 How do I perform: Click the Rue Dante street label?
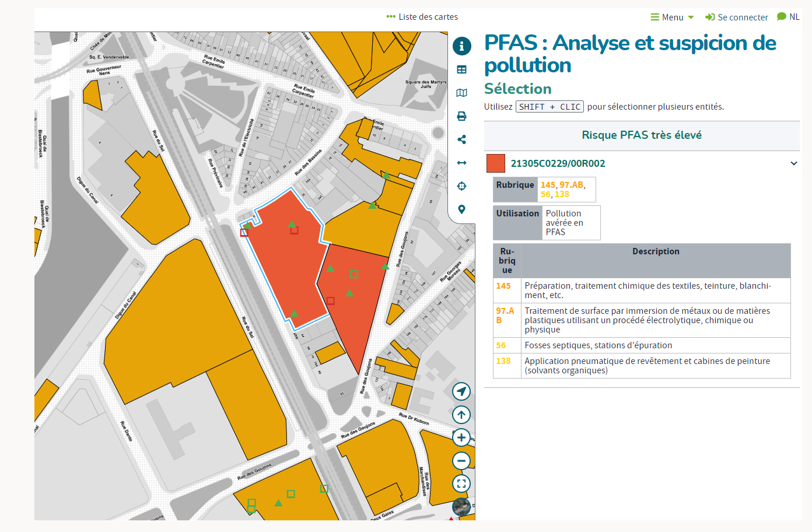pos(127,431)
